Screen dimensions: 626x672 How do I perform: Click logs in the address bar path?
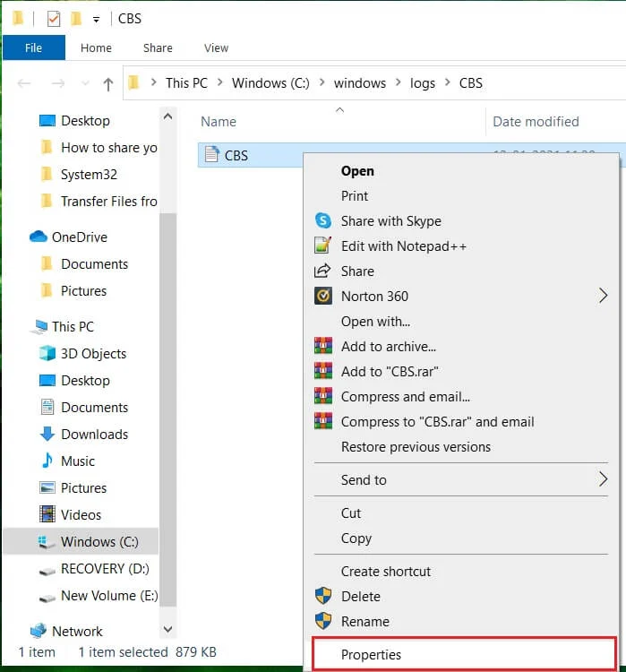coord(423,82)
